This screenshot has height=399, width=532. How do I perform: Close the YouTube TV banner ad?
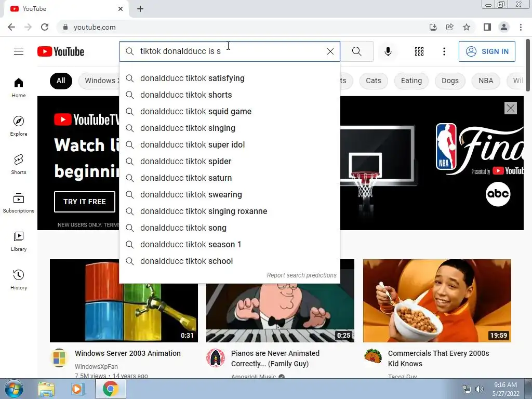(x=511, y=108)
